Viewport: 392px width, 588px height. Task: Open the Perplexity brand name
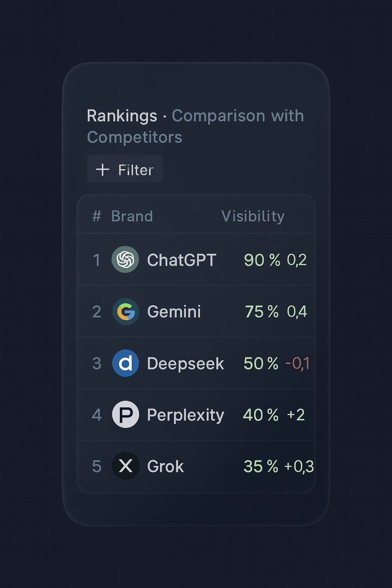185,415
